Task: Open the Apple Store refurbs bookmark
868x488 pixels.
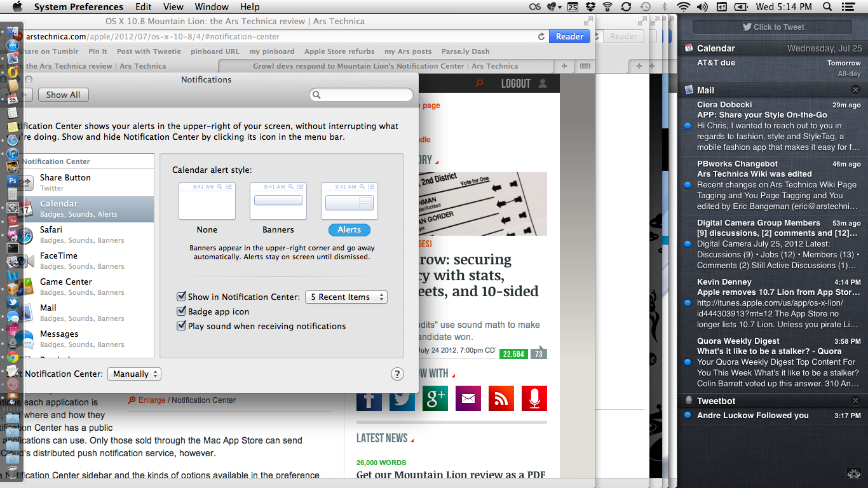Action: pos(339,51)
